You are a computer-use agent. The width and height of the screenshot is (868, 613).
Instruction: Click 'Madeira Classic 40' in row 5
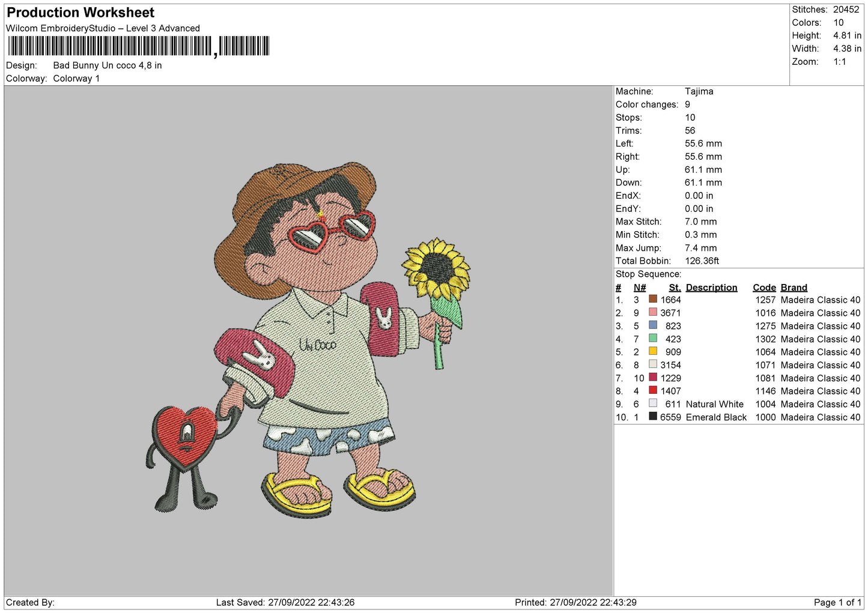coord(821,352)
